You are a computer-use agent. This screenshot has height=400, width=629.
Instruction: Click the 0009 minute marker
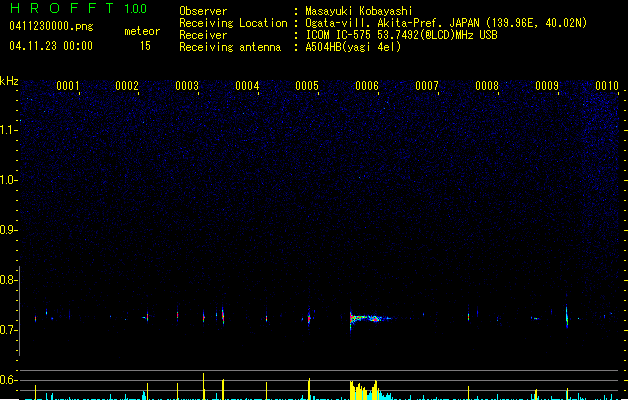click(x=547, y=86)
